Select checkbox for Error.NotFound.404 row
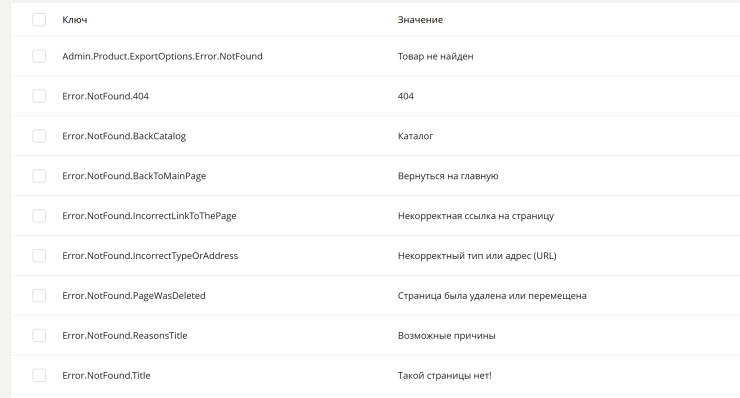This screenshot has width=740, height=398. tap(39, 96)
